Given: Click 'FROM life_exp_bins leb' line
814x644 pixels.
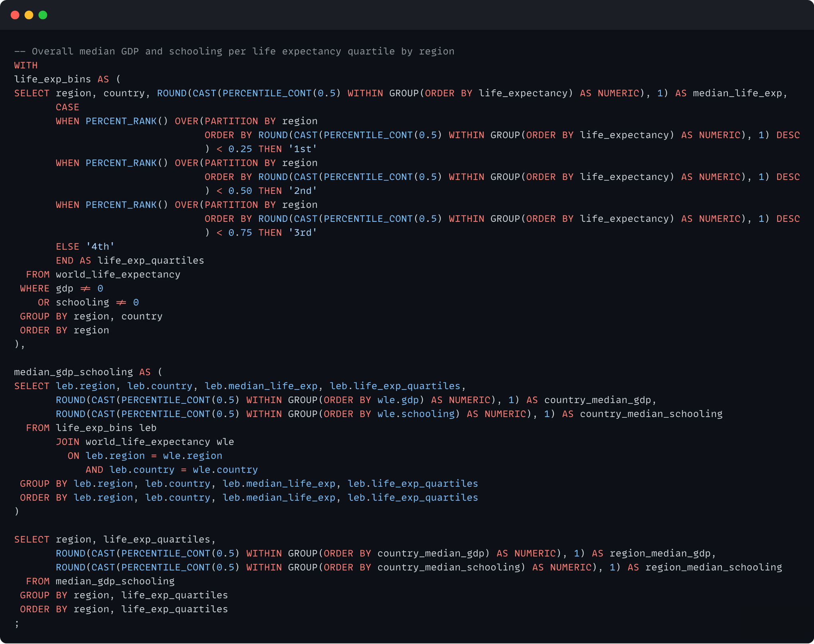Looking at the screenshot, I should tap(91, 428).
